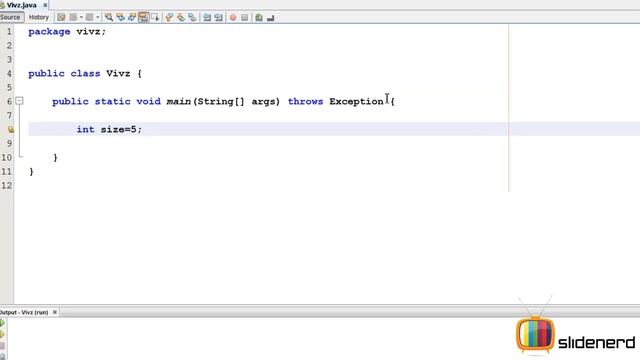Click line number 12 in the gutter
The image size is (640, 360).
(7, 186)
